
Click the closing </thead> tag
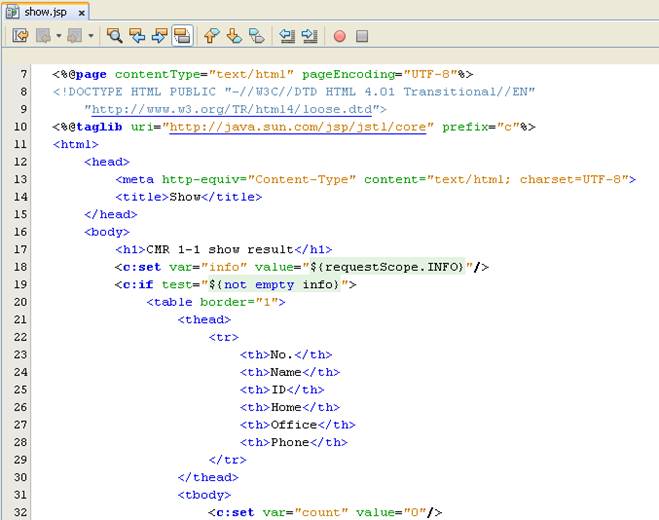(208, 478)
